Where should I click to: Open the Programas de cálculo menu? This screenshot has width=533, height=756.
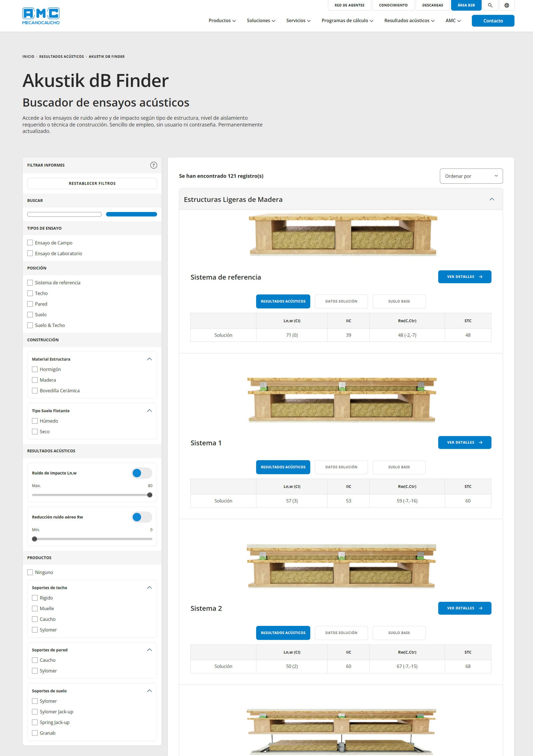tap(347, 20)
